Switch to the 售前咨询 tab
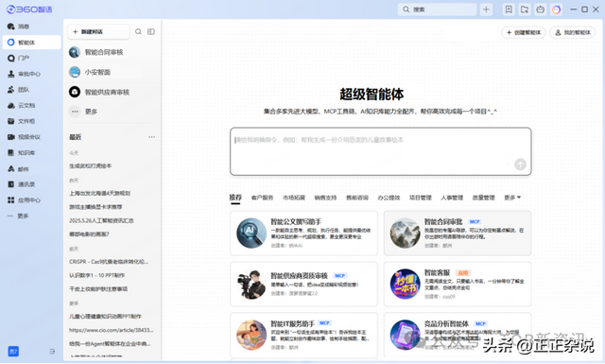Viewport: 605px width, 364px height. tap(357, 198)
